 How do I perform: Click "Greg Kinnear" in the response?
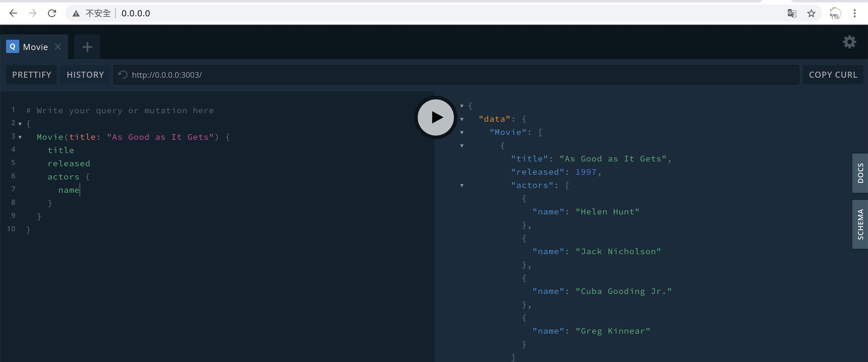613,331
